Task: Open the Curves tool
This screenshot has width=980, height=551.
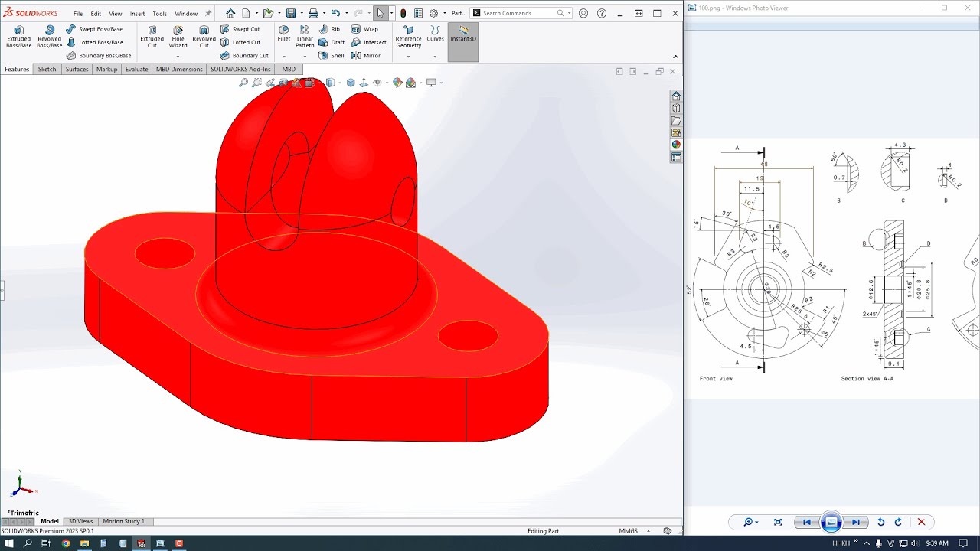Action: point(435,33)
